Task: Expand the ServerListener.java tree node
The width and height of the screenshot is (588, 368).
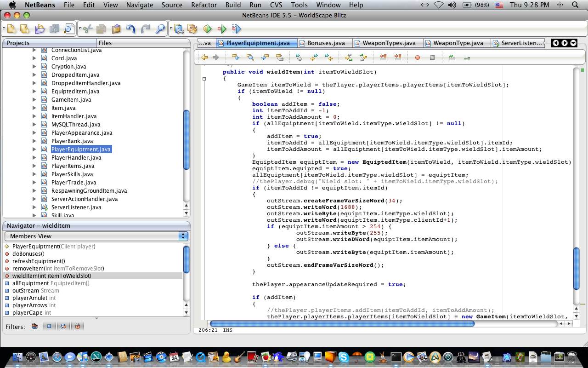Action: click(x=34, y=207)
